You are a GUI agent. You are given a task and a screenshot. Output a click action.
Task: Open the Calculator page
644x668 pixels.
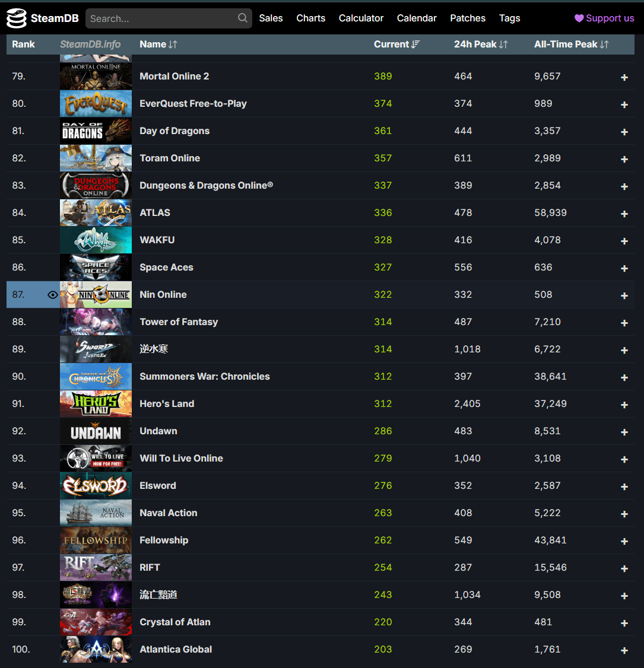361,18
